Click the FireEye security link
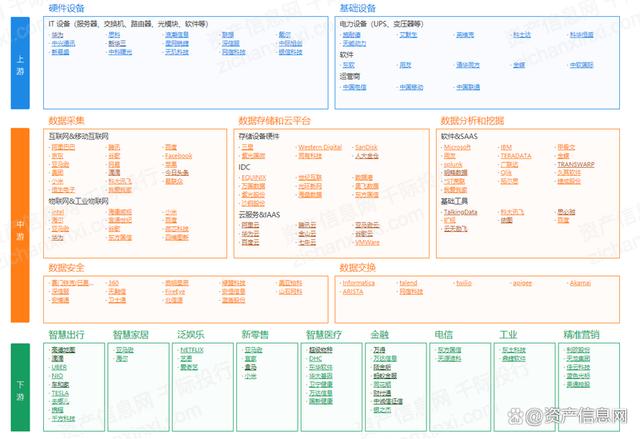The width and height of the screenshot is (640, 439). (x=175, y=292)
